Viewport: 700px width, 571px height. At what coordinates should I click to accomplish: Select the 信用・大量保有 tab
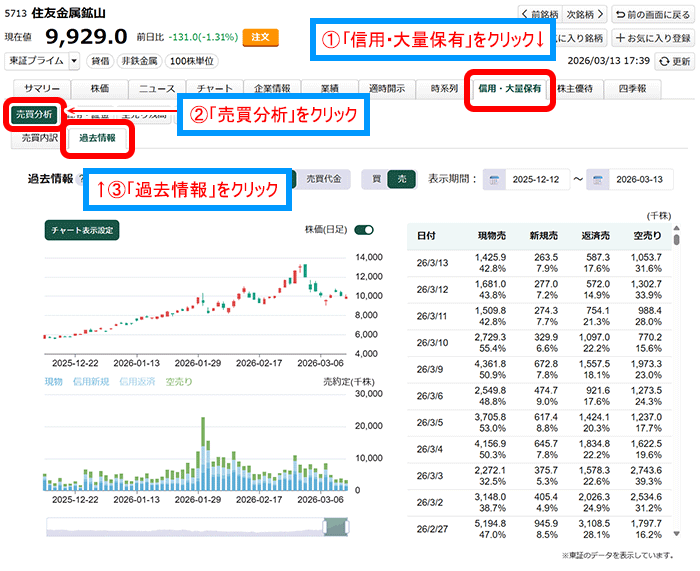pyautogui.click(x=510, y=89)
